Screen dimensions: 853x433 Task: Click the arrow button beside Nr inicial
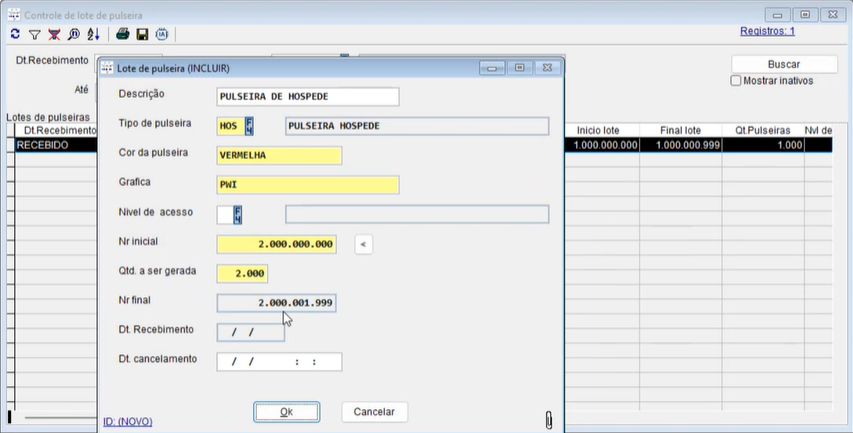[x=364, y=244]
